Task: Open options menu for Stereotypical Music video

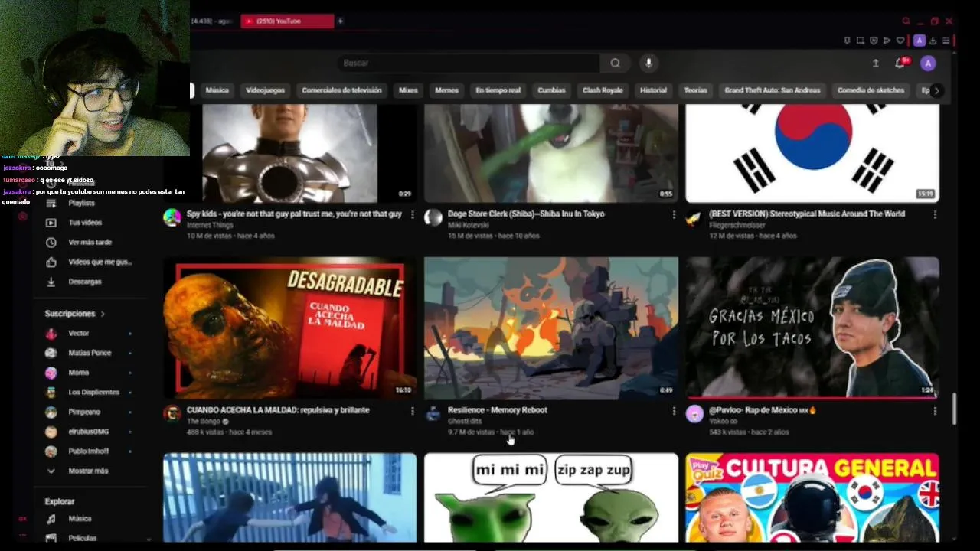Action: [935, 215]
